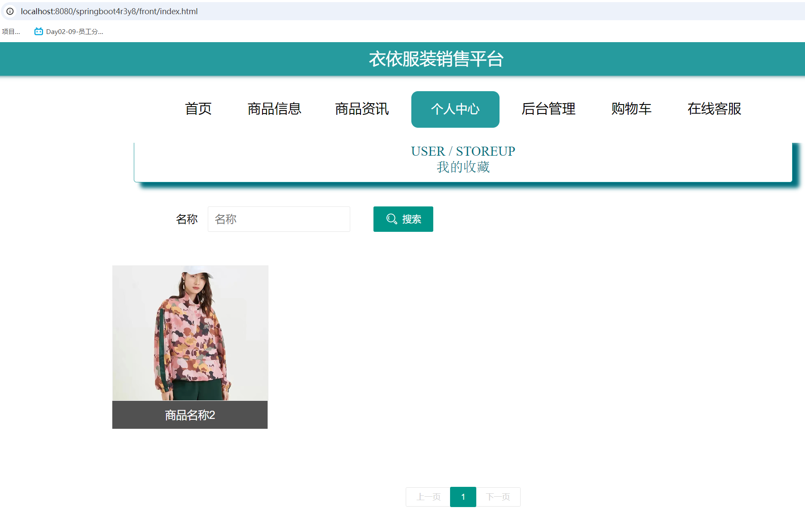Click the browser address bar URL
Screen dimensions: 805x532
point(110,12)
